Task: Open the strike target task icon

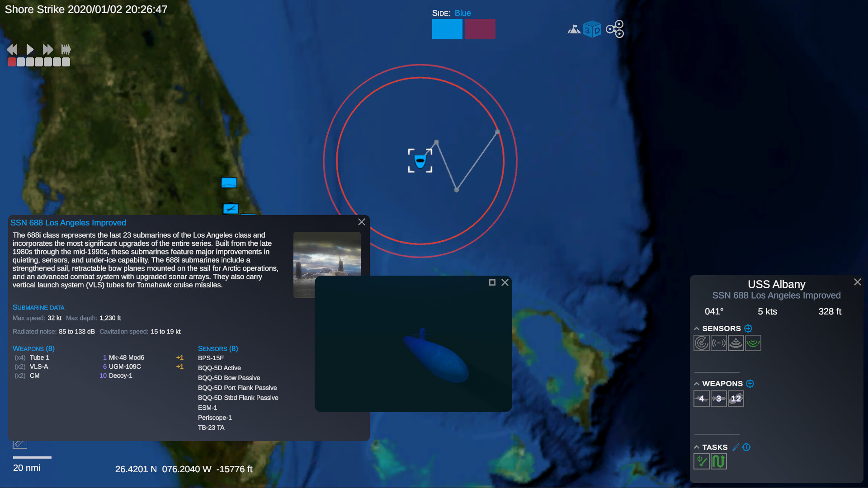Action: [701, 461]
